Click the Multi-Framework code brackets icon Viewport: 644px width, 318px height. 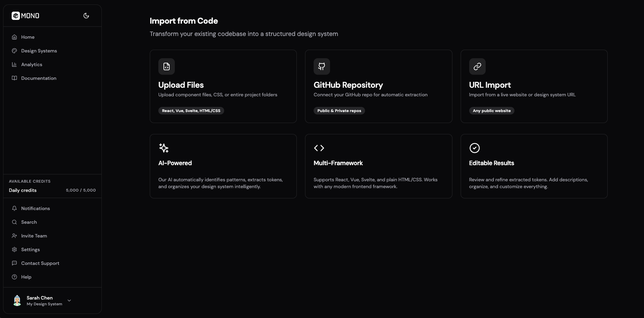point(319,148)
